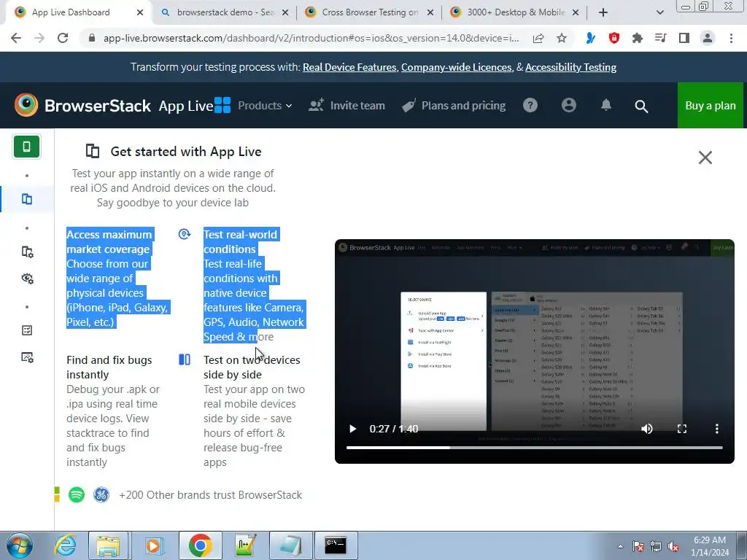Open the Company-wide Licences link
The width and height of the screenshot is (747, 560).
[x=456, y=67]
